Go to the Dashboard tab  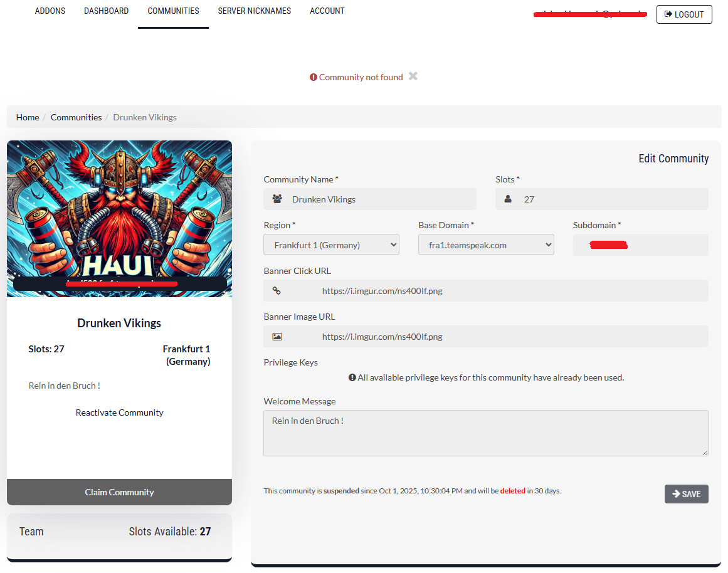pos(107,11)
